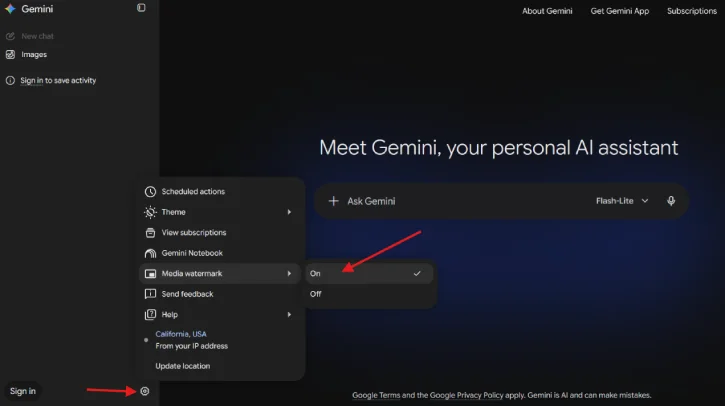
Task: Click the info icon beside Sign in to save activity
Action: coord(10,80)
